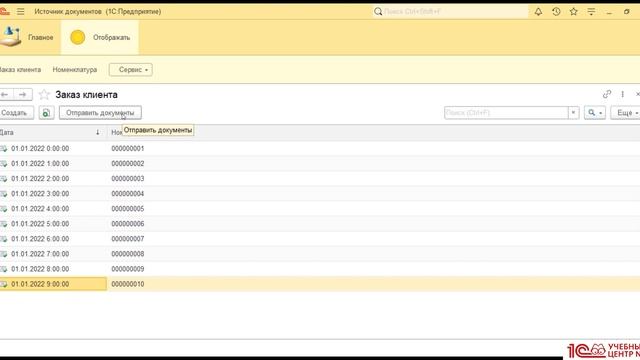Viewport: 640px width, 360px height.
Task: Click document icon of row 000000010
Action: coord(4,284)
